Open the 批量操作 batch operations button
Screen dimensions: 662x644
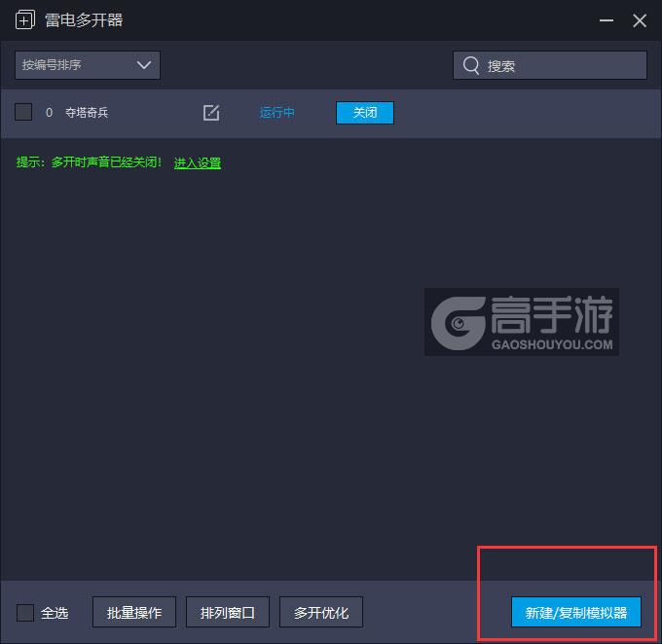click(134, 612)
